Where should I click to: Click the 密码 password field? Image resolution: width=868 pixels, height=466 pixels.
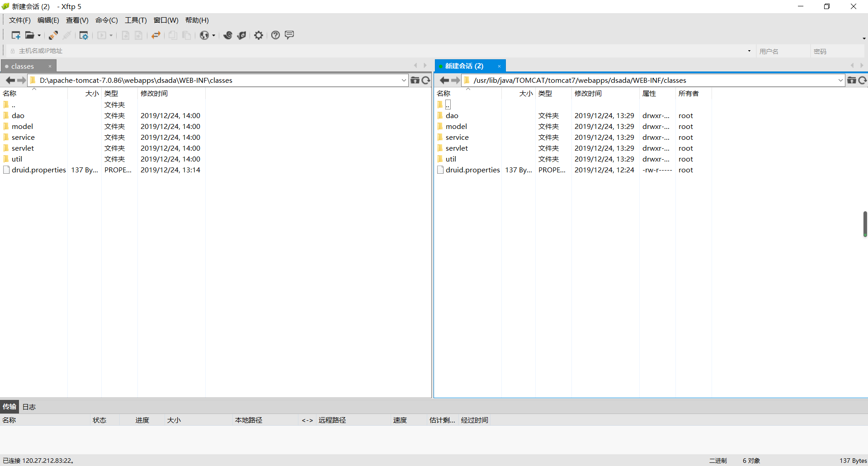click(838, 51)
